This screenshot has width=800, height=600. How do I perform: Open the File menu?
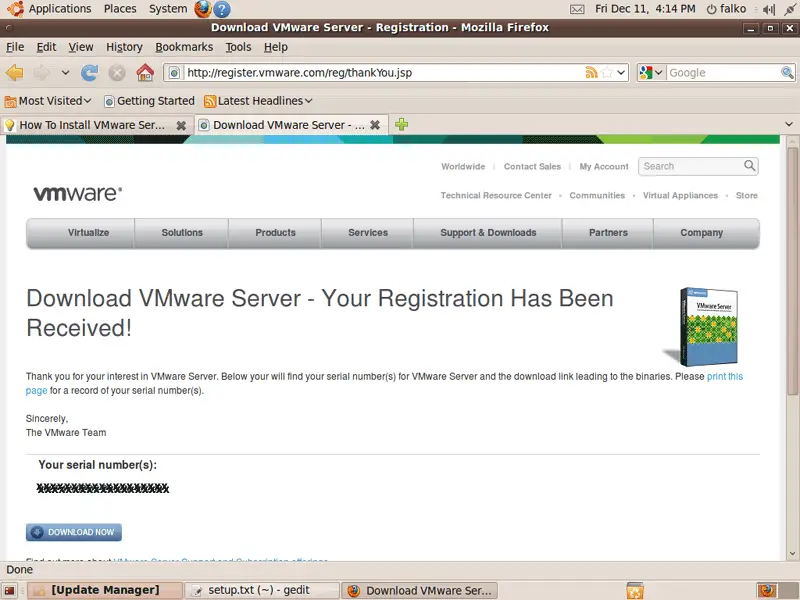tap(15, 47)
